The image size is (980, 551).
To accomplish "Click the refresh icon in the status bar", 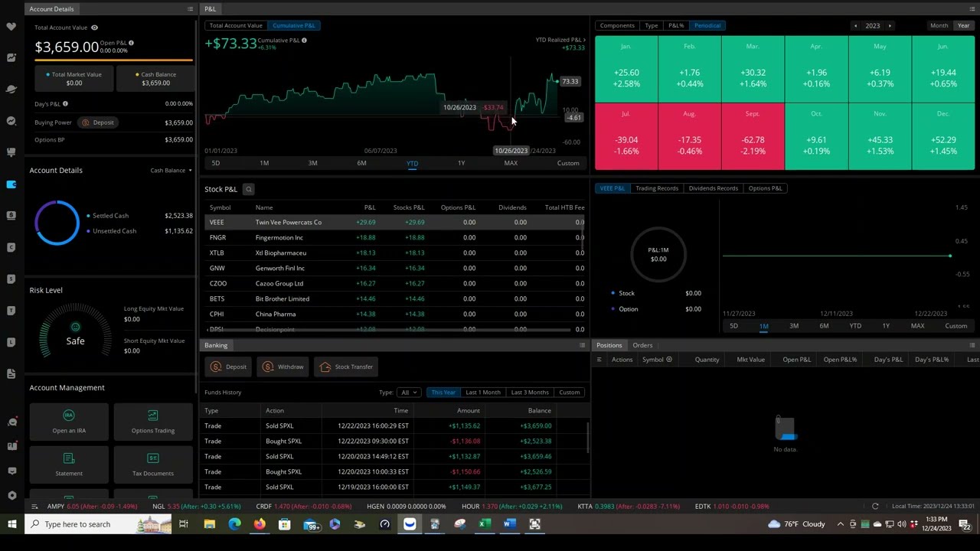I will pos(875,506).
